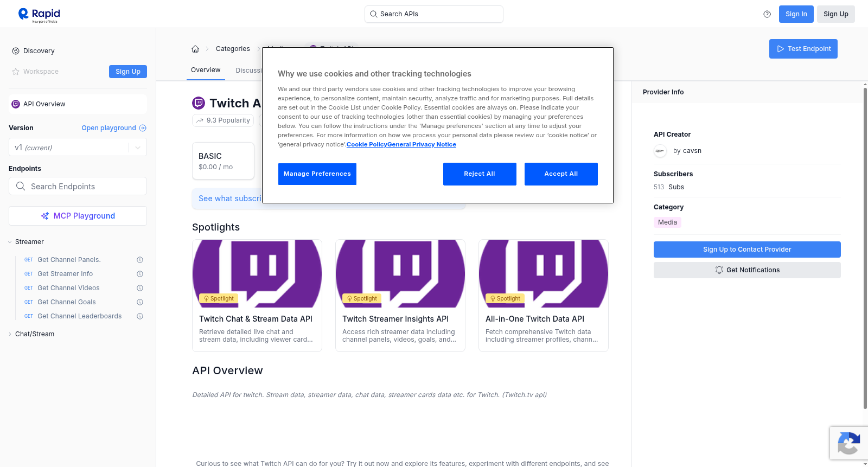Open the General Privacy Notice link
This screenshot has height=467, width=868.
click(422, 144)
